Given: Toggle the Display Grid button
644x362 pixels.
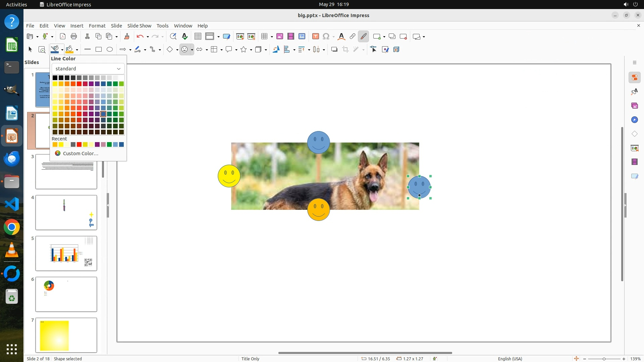Looking at the screenshot, I should 198,37.
